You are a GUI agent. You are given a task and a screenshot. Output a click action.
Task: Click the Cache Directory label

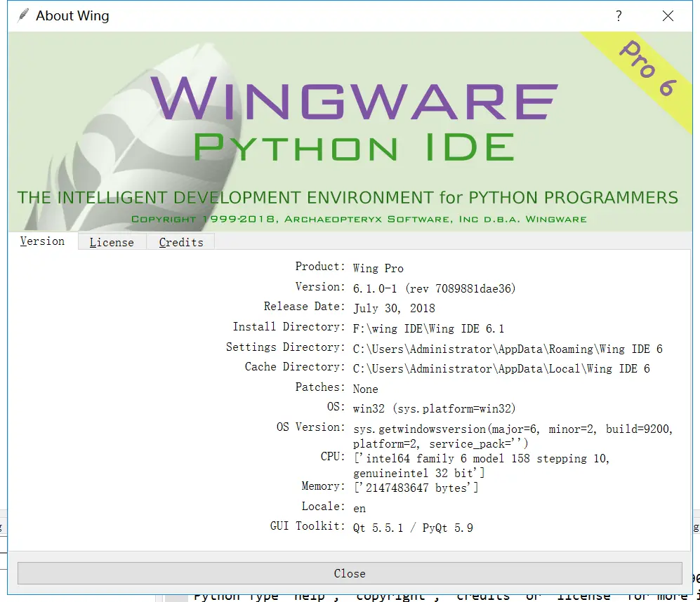click(x=295, y=367)
